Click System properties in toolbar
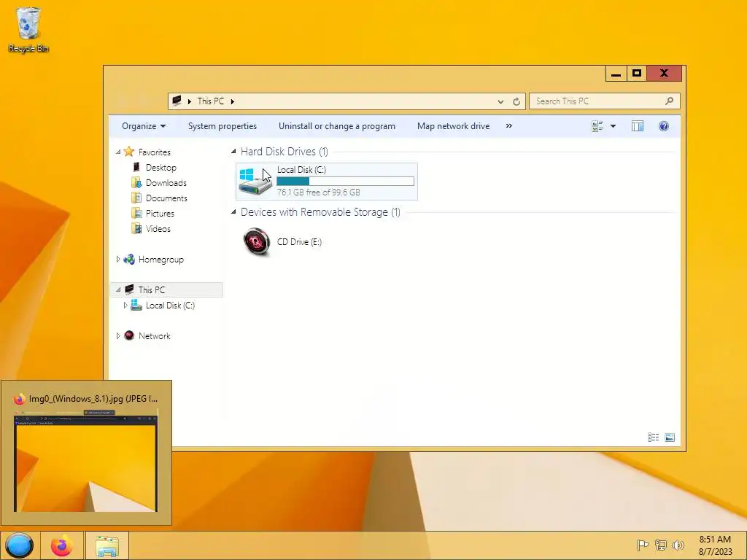Screen dimensions: 747x560 tap(222, 126)
